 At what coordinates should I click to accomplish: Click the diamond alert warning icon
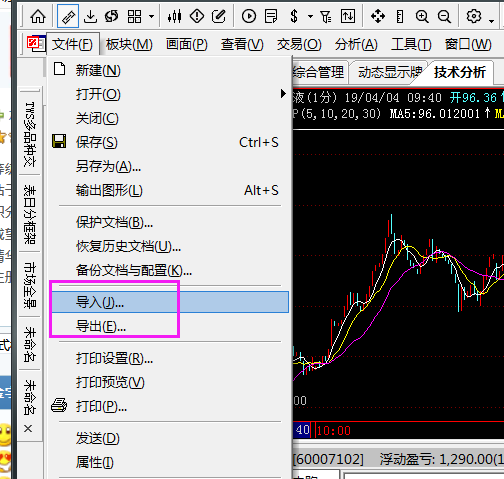pyautogui.click(x=197, y=16)
